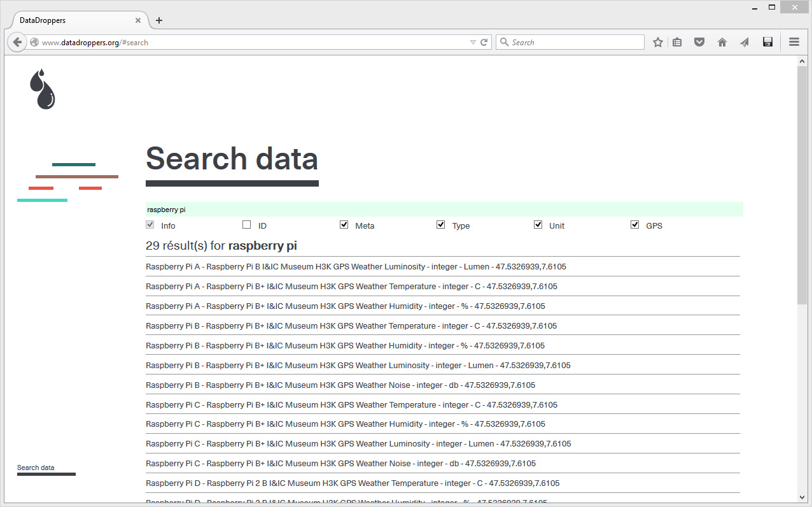
Task: Click the teal bar in sidebar navigation
Action: tap(74, 164)
